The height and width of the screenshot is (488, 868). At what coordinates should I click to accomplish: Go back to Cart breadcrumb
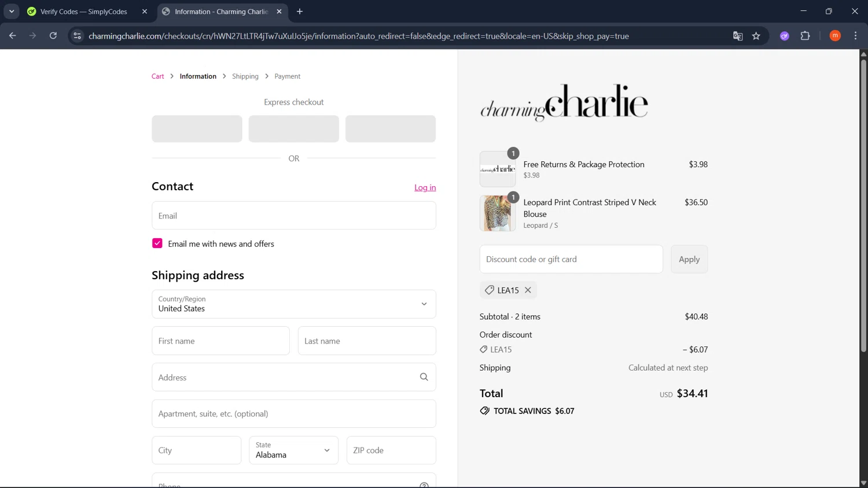click(158, 76)
